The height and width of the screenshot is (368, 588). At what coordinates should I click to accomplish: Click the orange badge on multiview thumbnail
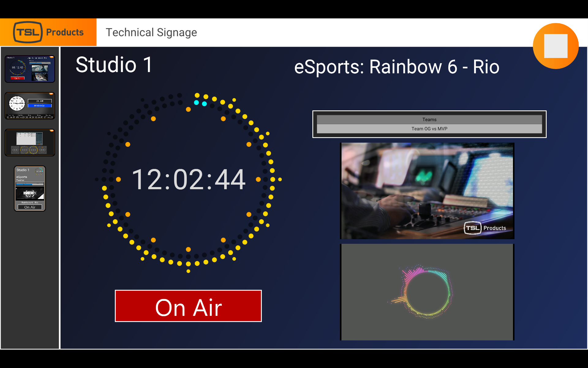coord(52,131)
